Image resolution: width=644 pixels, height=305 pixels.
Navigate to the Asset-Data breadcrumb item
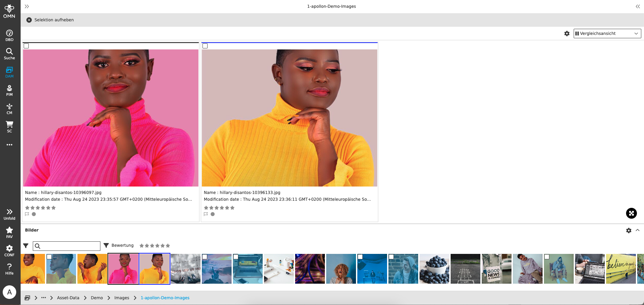(x=68, y=298)
